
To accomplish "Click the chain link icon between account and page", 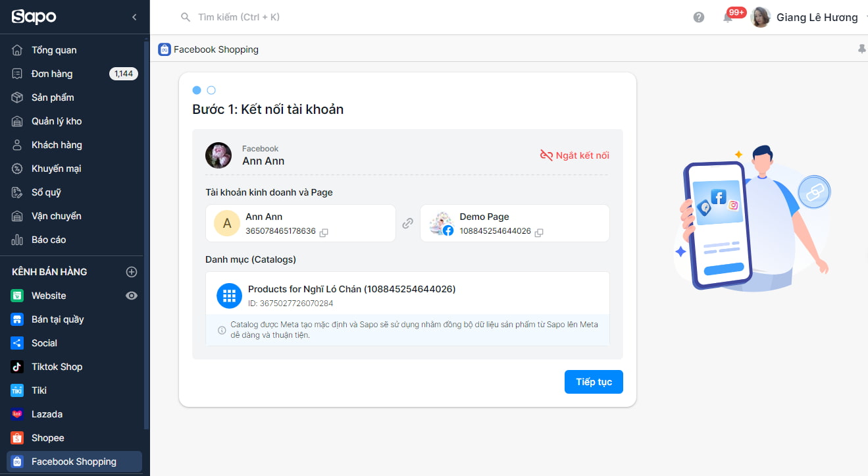I will pos(408,223).
